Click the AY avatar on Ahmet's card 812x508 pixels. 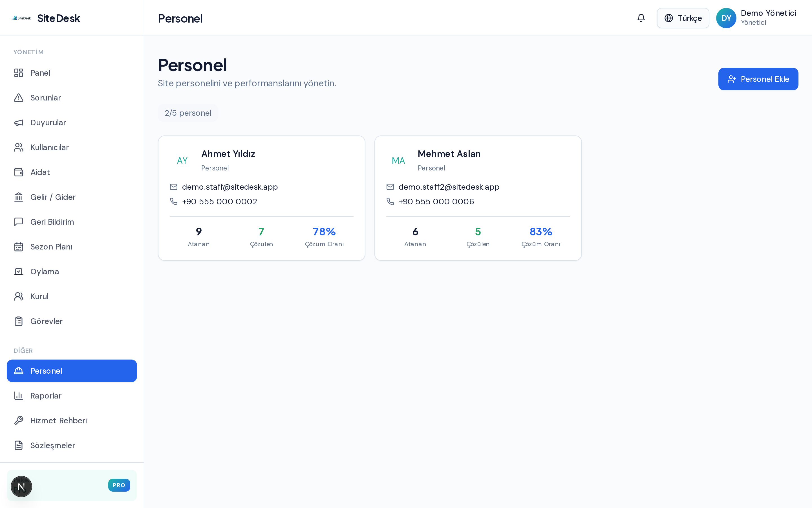pyautogui.click(x=182, y=161)
